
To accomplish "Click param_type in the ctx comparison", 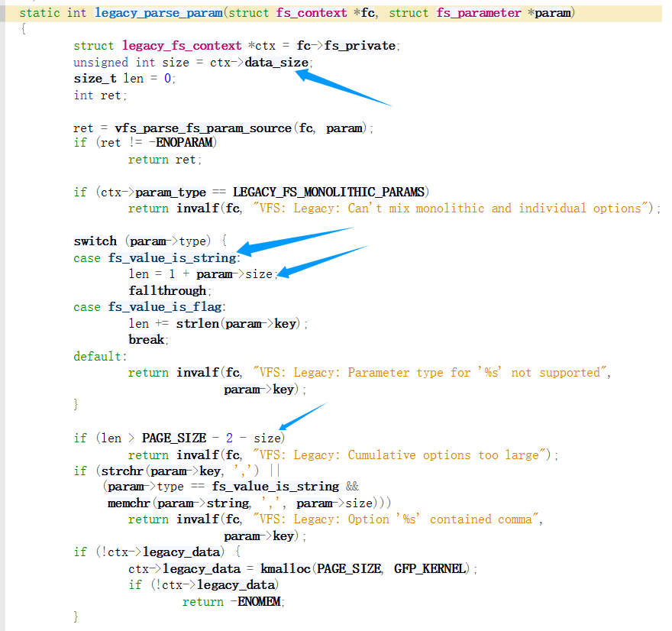I will tap(170, 192).
